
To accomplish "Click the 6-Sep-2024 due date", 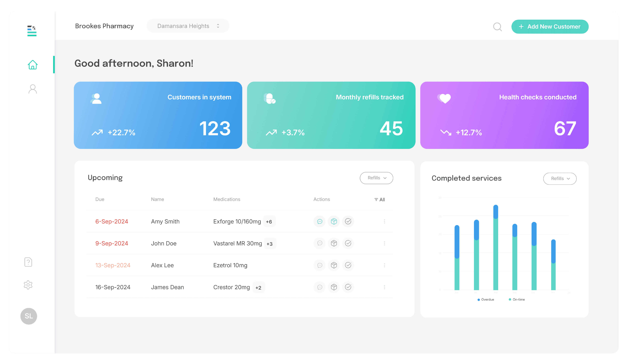I will [x=111, y=221].
